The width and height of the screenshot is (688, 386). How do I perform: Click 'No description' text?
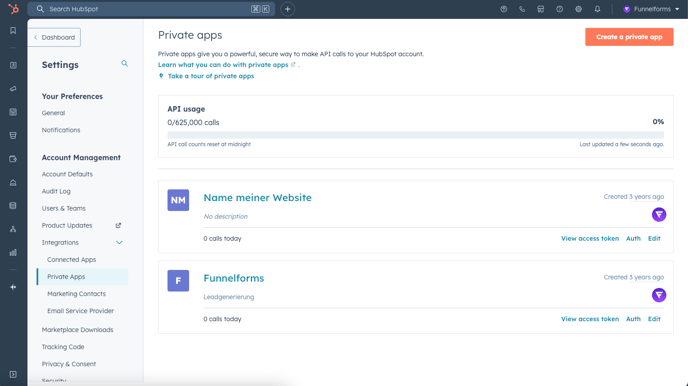coord(226,216)
